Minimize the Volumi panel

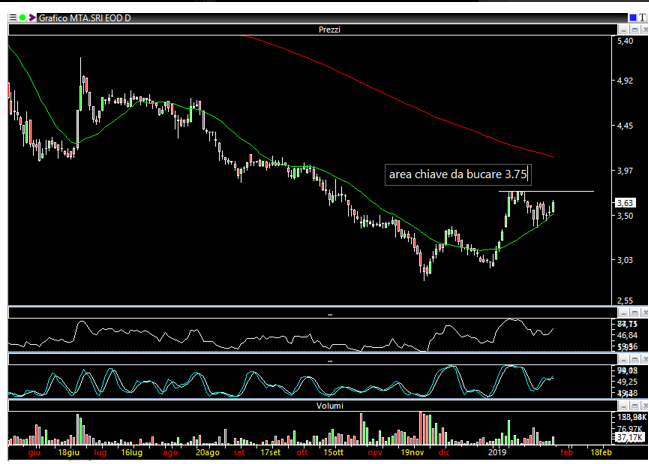pos(624,406)
